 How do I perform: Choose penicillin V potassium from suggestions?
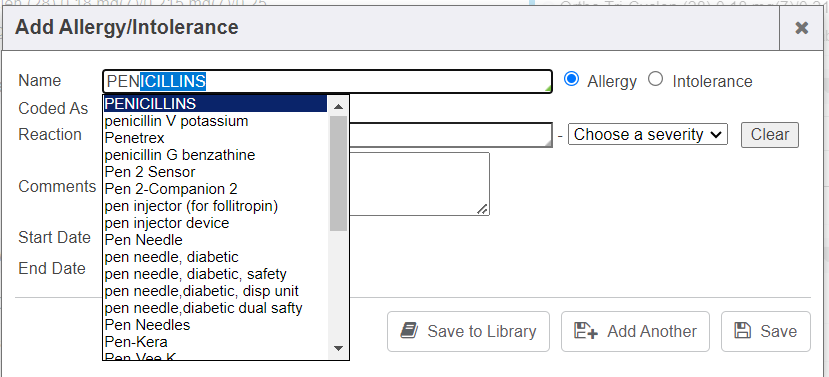(x=215, y=121)
